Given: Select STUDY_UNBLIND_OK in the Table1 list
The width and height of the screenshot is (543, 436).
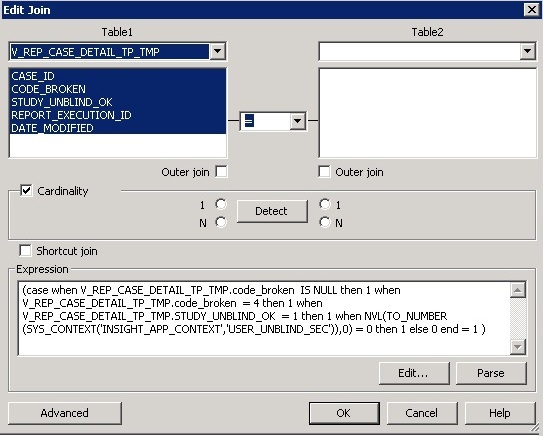Looking at the screenshot, I should (x=118, y=102).
